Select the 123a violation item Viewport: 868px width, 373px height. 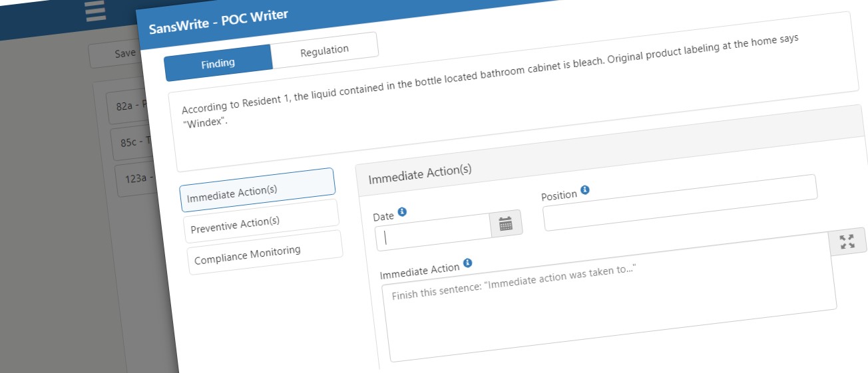(x=130, y=179)
